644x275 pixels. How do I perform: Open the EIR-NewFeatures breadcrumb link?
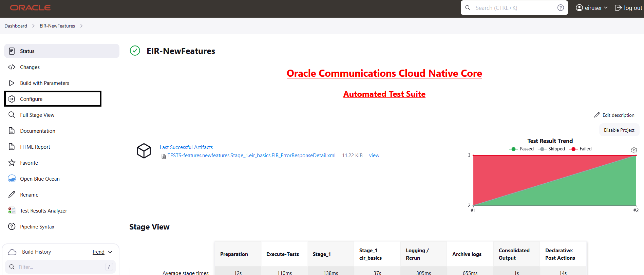tap(57, 26)
